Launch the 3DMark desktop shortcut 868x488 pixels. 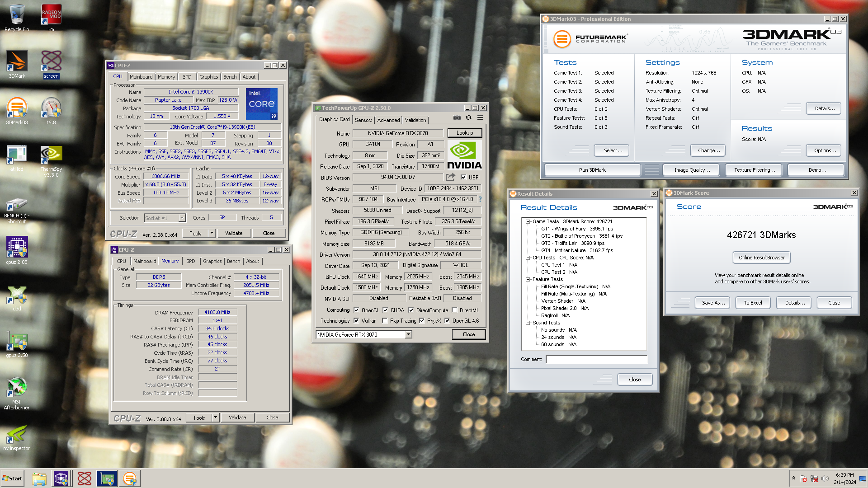click(17, 64)
